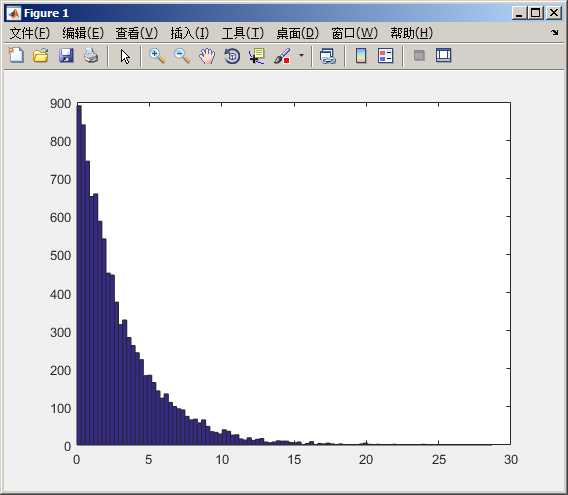568x495 pixels.
Task: Open the 插入(I) menu
Action: click(x=190, y=33)
